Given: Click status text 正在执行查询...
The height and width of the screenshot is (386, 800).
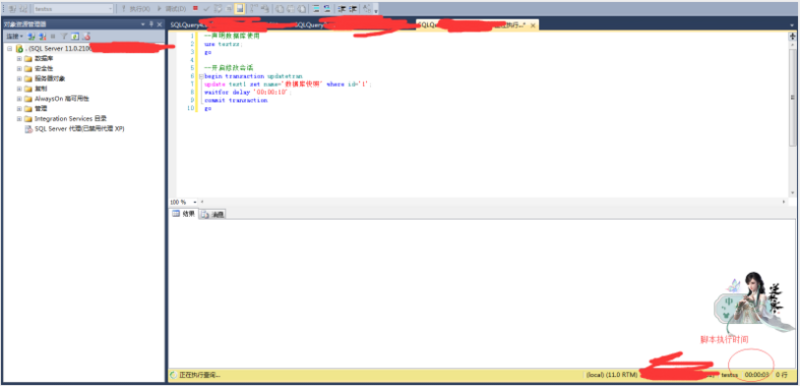Looking at the screenshot, I should tap(199, 375).
